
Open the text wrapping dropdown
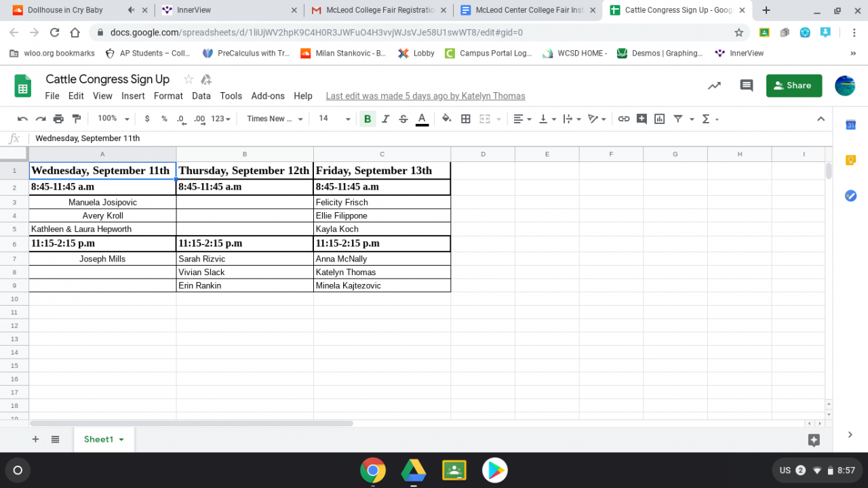pos(572,119)
